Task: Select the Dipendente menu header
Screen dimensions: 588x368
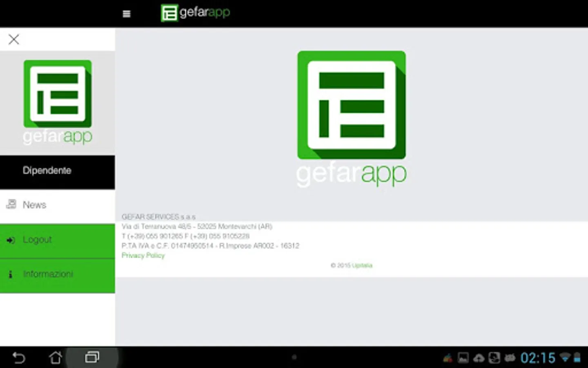Action: (x=57, y=172)
